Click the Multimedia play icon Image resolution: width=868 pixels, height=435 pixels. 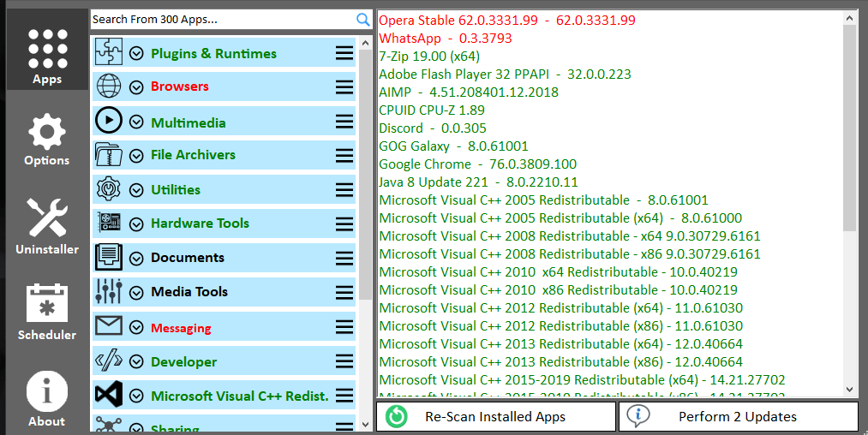(x=109, y=121)
